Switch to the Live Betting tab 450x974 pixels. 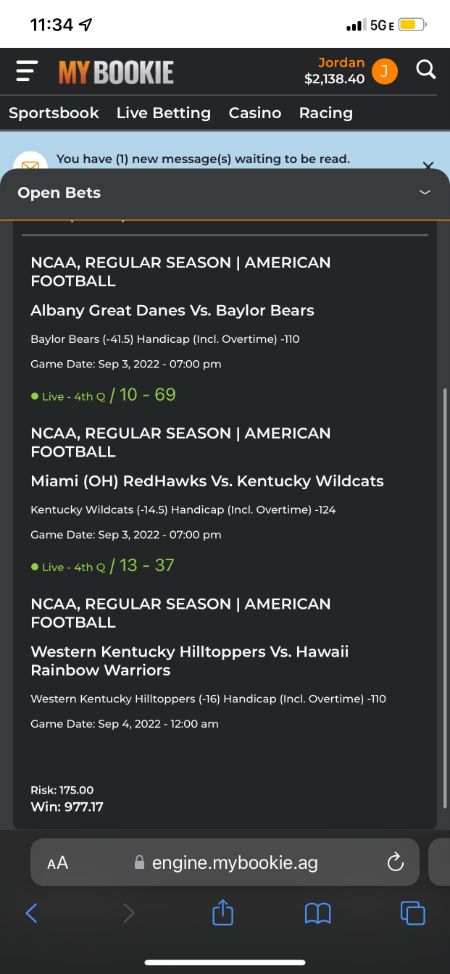click(163, 113)
